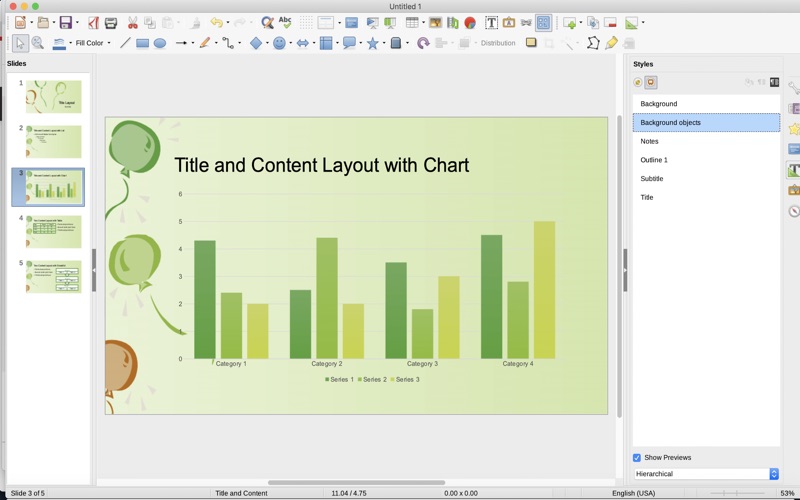Screen dimensions: 800x500
Task: Delete slide icon with red bar
Action: coord(610,22)
